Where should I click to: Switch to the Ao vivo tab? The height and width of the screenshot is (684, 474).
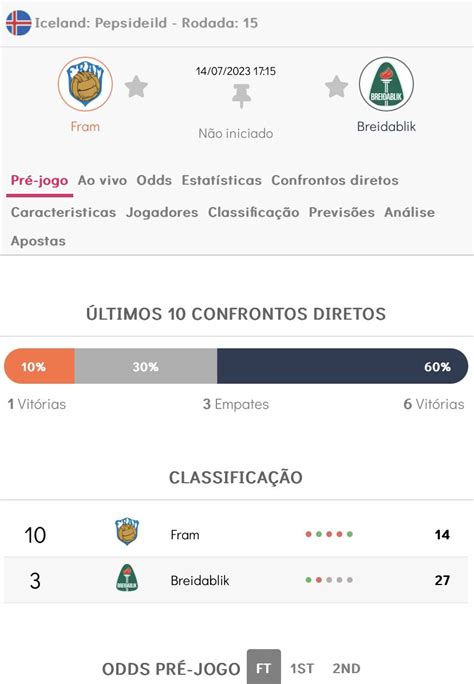click(x=102, y=180)
